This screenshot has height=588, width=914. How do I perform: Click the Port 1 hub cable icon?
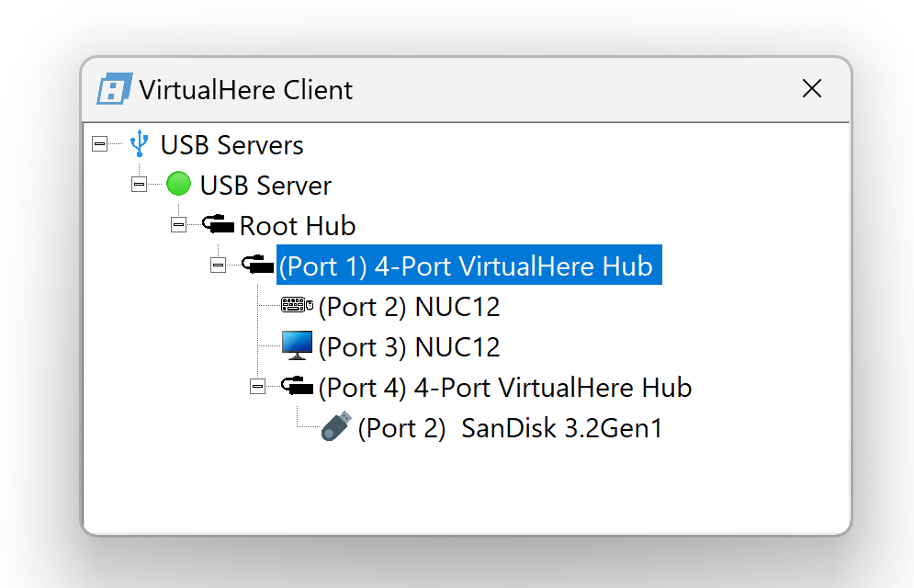coord(258,266)
